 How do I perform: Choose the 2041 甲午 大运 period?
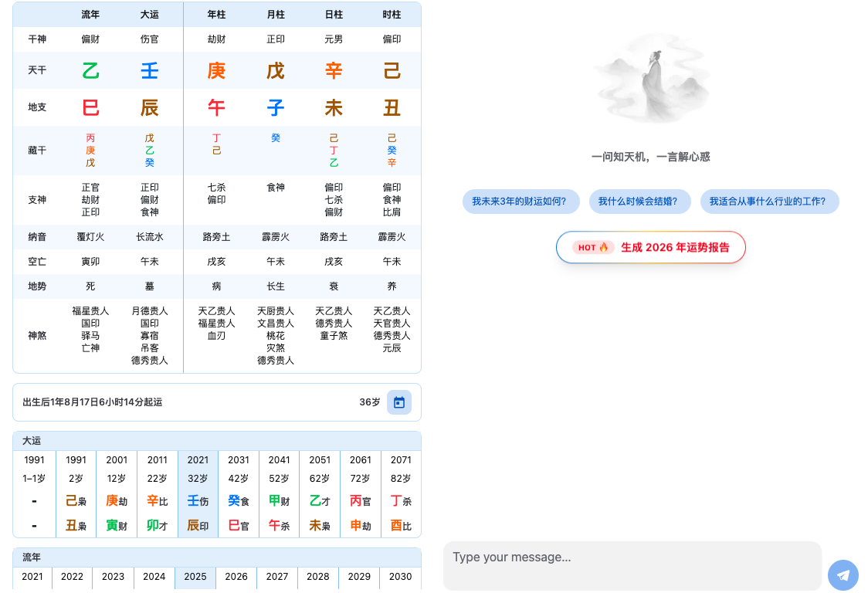(x=279, y=493)
